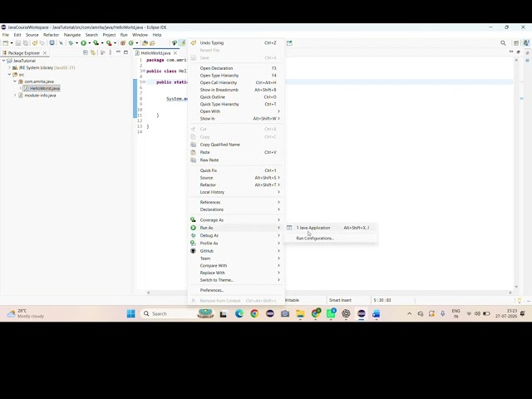Click editor horizontal scrollbar right arrow
532x399 pixels.
510,293
